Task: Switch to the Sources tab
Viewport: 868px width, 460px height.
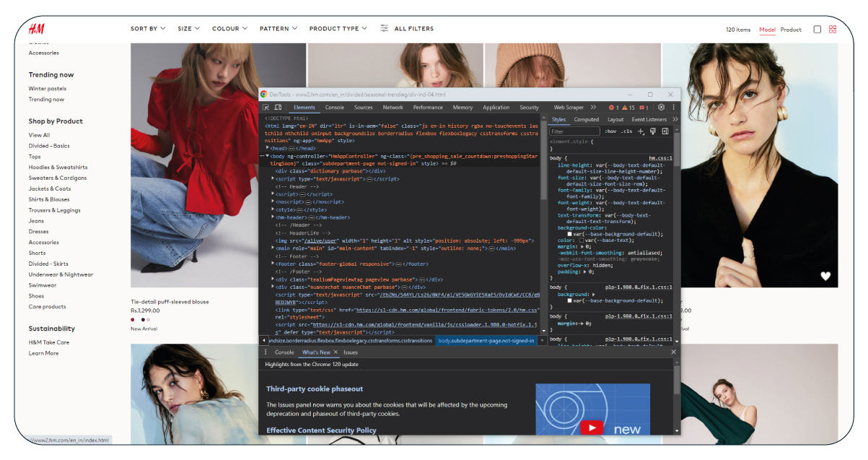Action: [x=364, y=108]
